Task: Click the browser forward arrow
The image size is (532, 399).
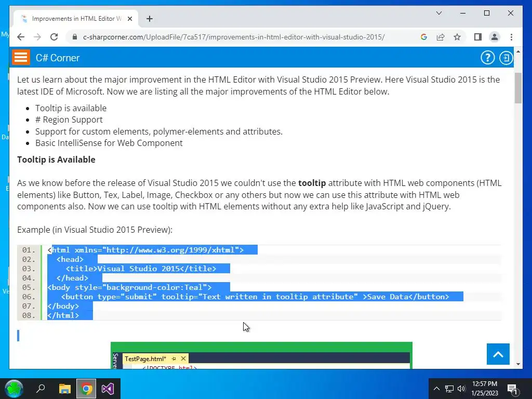Action: click(37, 37)
